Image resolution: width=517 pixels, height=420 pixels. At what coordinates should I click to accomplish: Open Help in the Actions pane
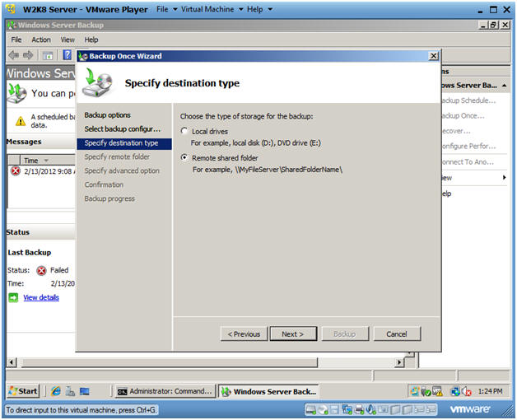(x=446, y=194)
